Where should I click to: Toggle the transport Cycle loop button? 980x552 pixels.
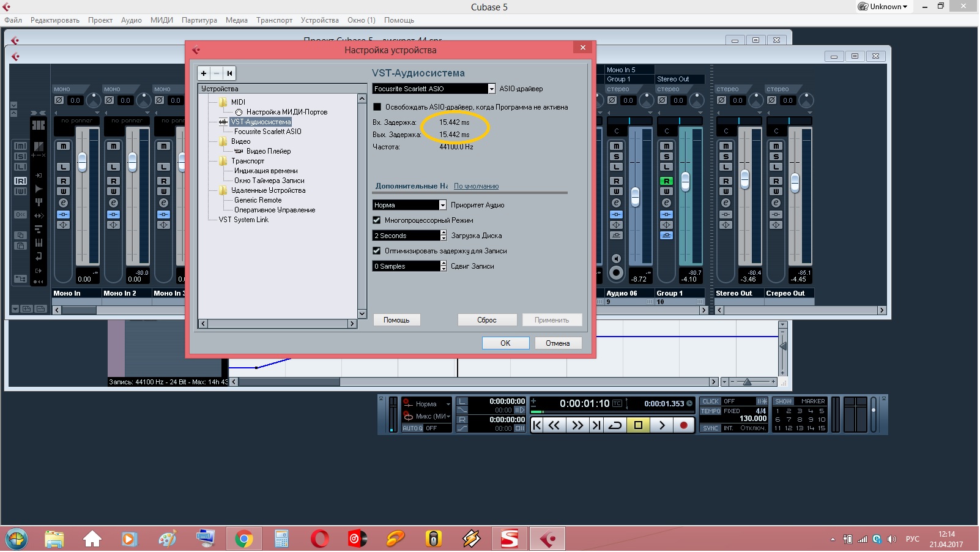click(615, 425)
